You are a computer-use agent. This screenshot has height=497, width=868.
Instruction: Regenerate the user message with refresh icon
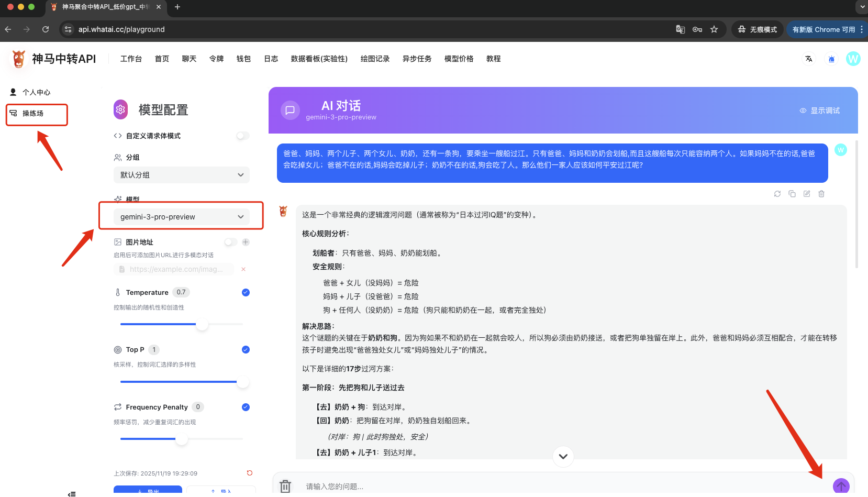(x=777, y=194)
